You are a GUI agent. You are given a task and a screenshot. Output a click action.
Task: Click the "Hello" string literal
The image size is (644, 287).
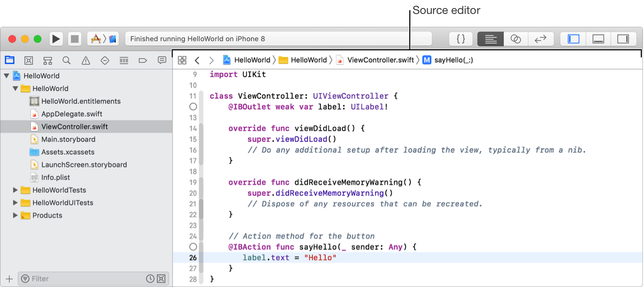(320, 258)
